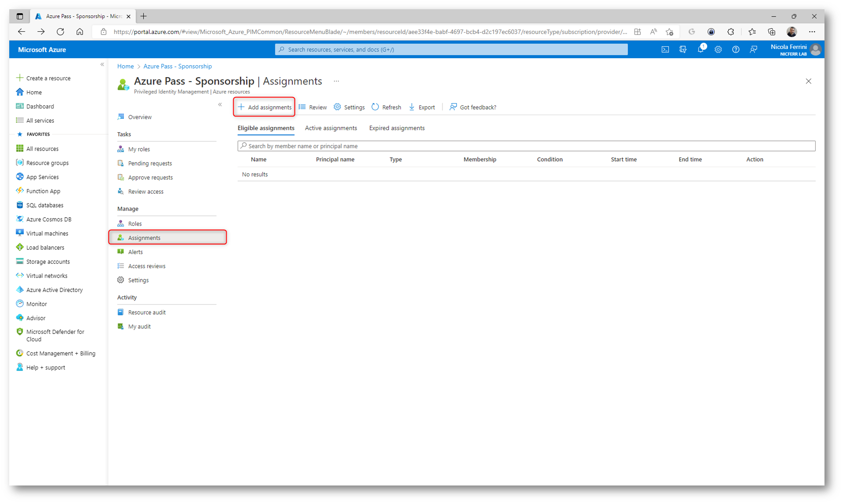Click the Refresh toolbar icon
This screenshot has width=843, height=504.
pos(375,107)
